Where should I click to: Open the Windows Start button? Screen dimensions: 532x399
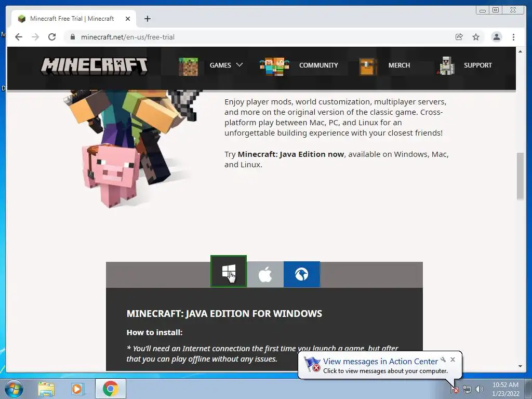click(14, 389)
